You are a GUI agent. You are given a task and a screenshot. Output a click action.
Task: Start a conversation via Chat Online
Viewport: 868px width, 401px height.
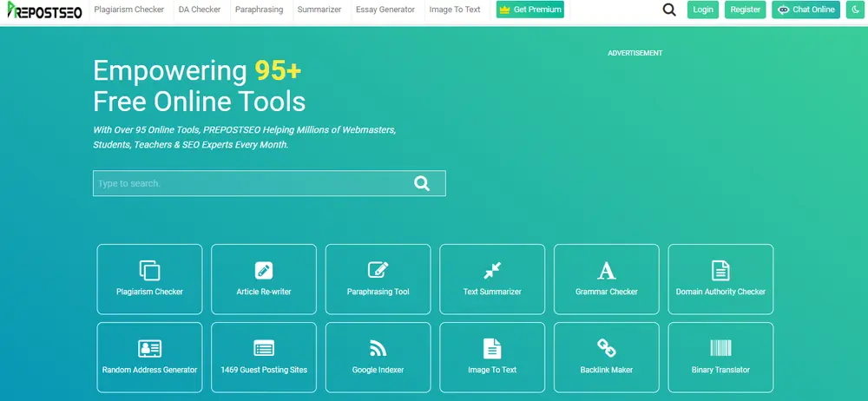click(x=806, y=10)
